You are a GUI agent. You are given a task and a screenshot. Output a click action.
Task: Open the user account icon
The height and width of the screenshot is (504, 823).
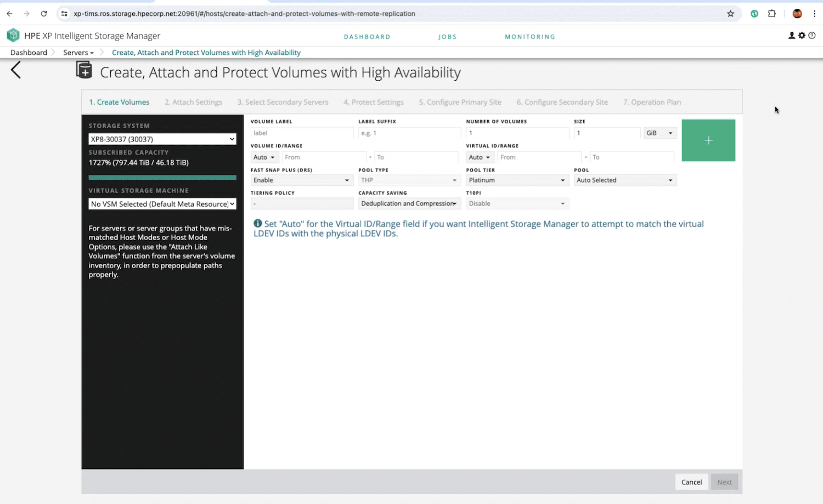792,36
